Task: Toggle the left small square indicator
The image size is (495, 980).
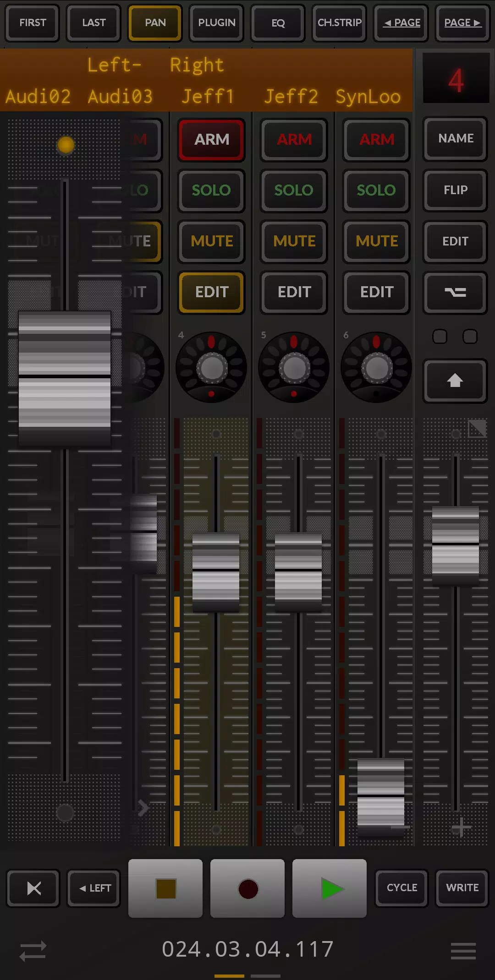Action: click(440, 337)
